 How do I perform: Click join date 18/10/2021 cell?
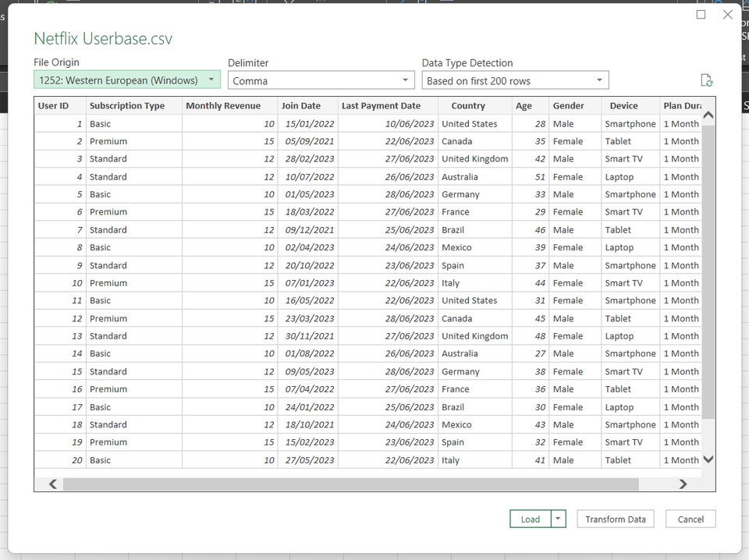tap(307, 425)
